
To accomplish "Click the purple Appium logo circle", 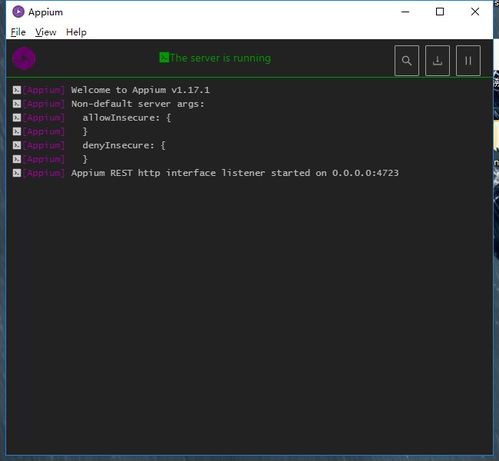I will click(24, 58).
